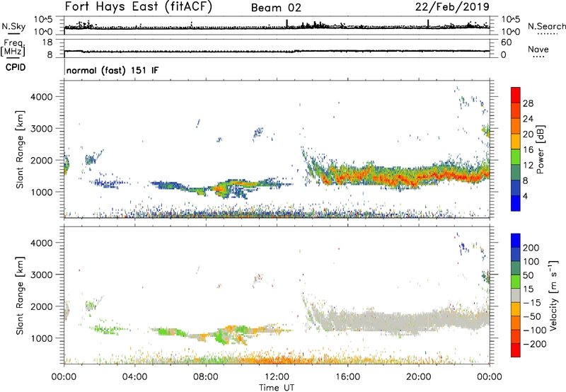Click the '28' Power colorbar tick
This screenshot has height=392, width=566.
point(528,103)
